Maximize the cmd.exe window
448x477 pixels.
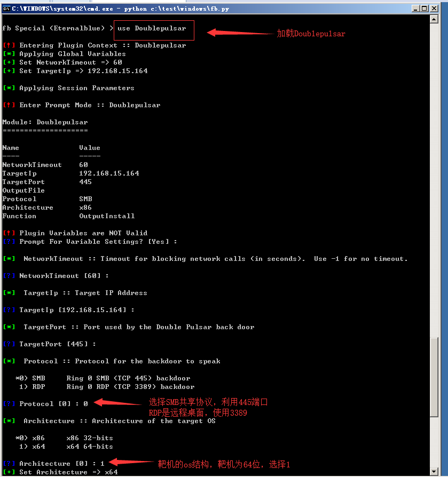click(x=425, y=9)
